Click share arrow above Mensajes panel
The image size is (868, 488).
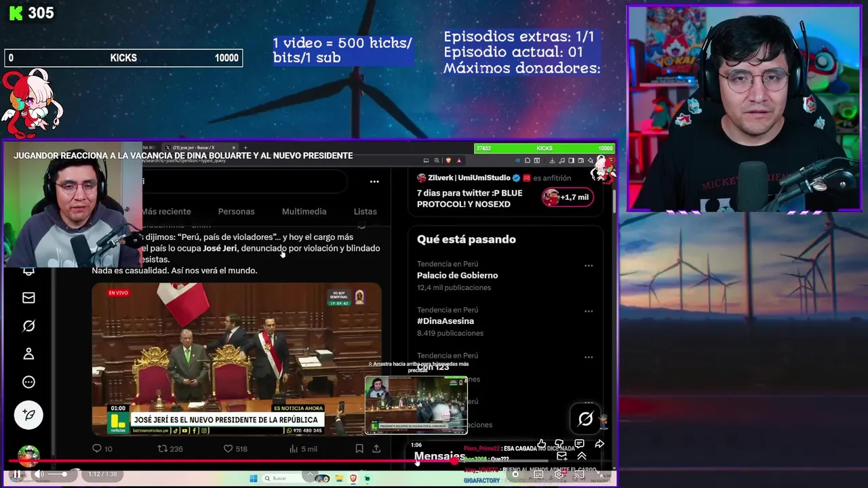599,444
